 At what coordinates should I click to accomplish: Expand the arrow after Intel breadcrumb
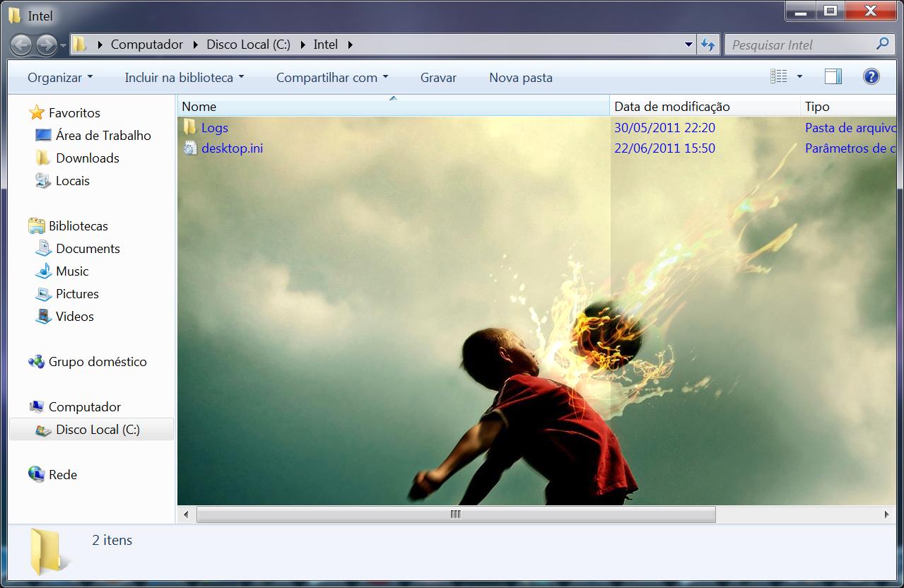[349, 45]
